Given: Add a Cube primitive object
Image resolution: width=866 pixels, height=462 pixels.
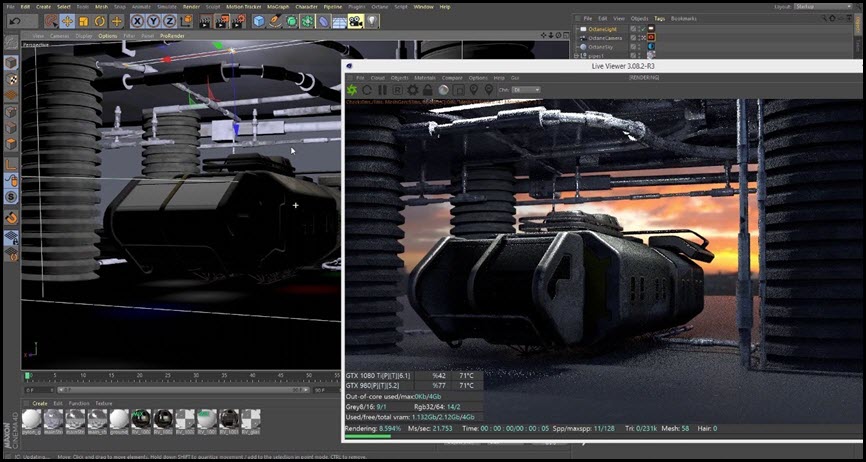Looking at the screenshot, I should [x=258, y=21].
